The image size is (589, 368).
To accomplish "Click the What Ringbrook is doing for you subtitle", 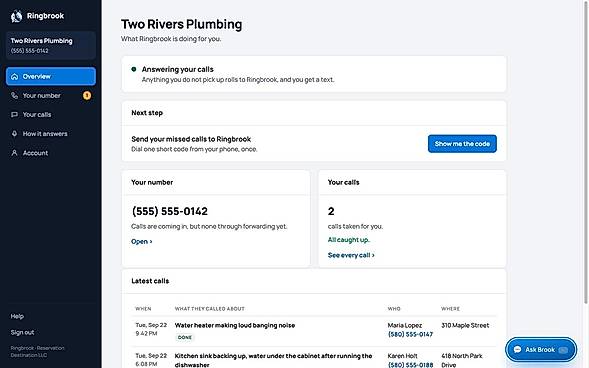I will [171, 39].
